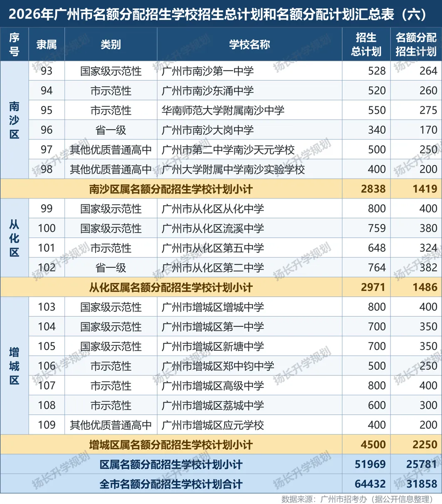Click the Nansha quota subtotal 1419
This screenshot has height=504, width=442.
425,189
